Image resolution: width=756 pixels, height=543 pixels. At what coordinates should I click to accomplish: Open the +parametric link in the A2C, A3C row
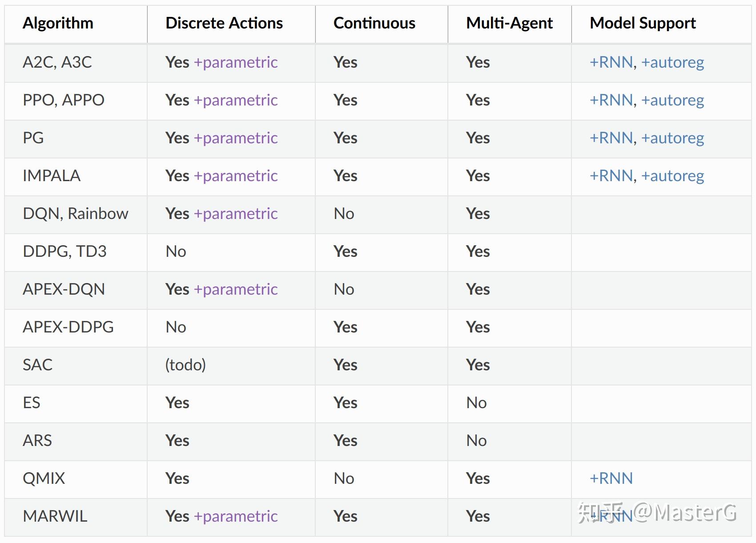(x=236, y=62)
